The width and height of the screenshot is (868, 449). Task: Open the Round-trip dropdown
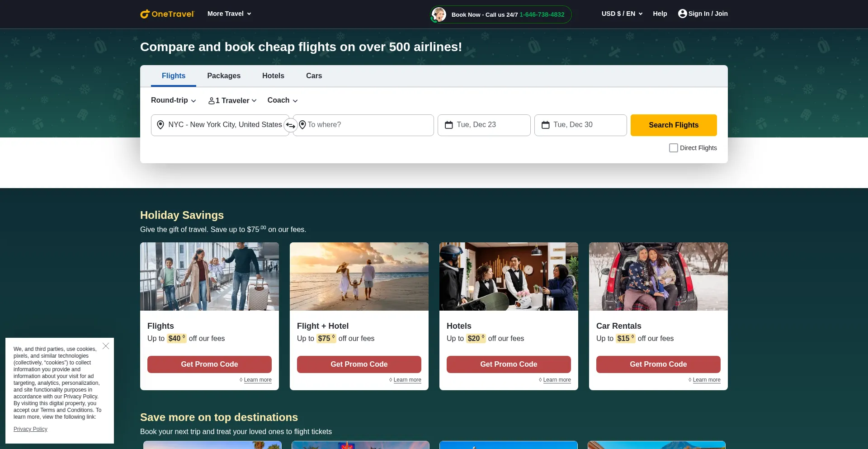pyautogui.click(x=173, y=100)
